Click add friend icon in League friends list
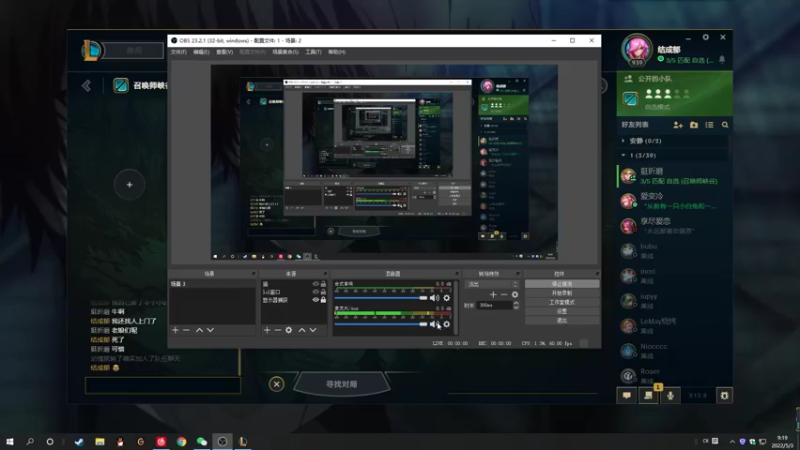The width and height of the screenshot is (800, 450). coord(678,125)
